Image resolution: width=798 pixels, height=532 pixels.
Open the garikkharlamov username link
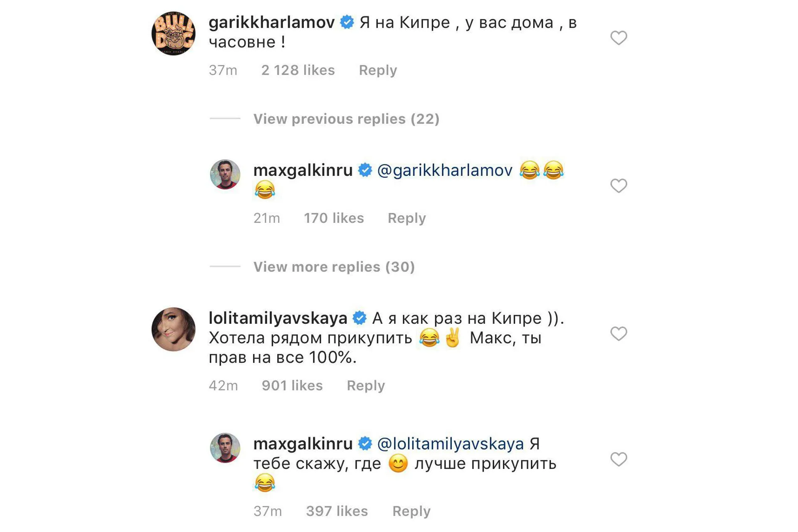(271, 22)
